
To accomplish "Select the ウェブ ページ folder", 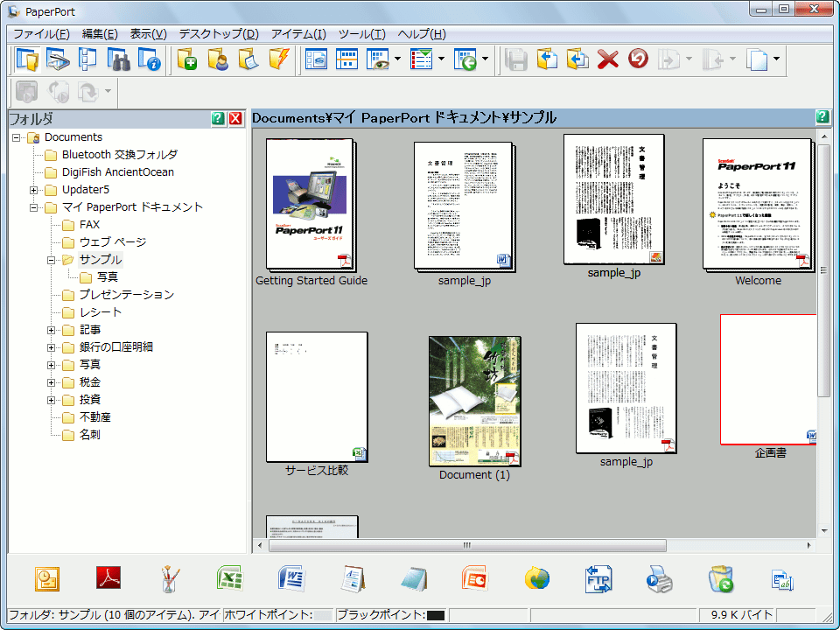I will (113, 242).
